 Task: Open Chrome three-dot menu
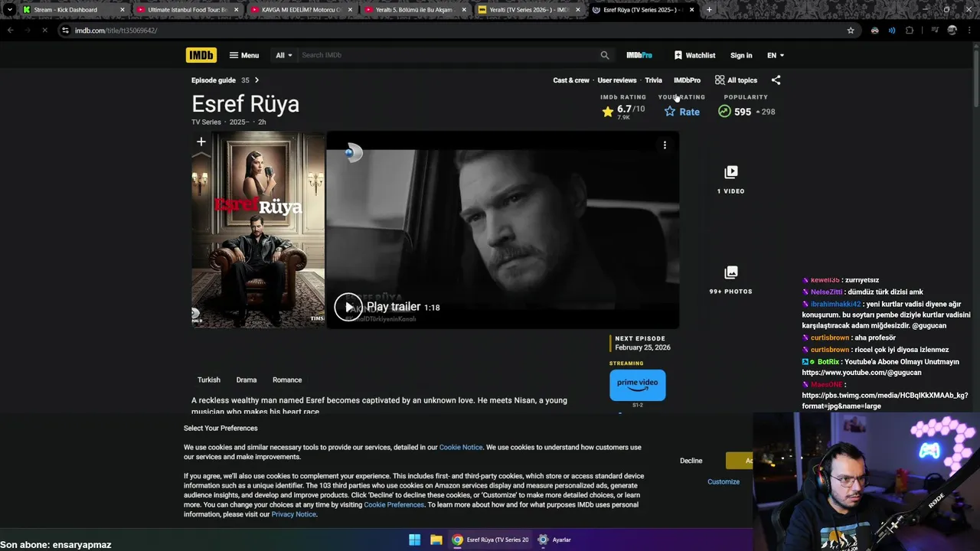point(969,31)
